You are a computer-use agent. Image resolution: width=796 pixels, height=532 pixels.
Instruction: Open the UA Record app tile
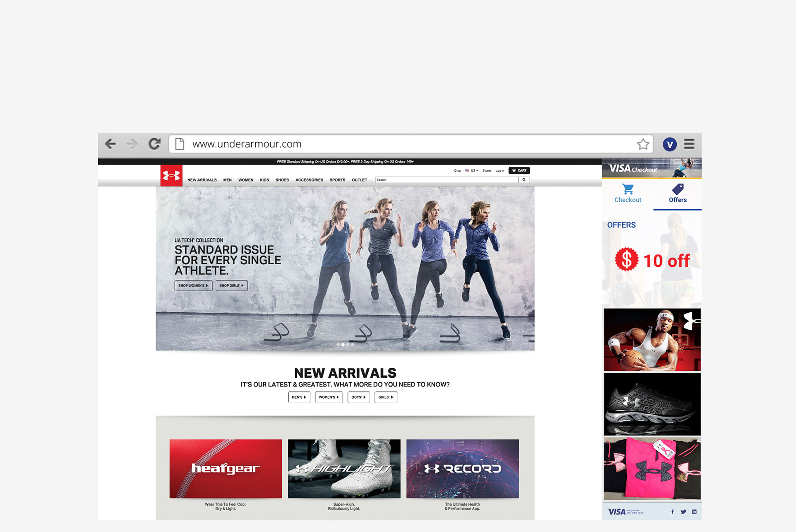463,469
